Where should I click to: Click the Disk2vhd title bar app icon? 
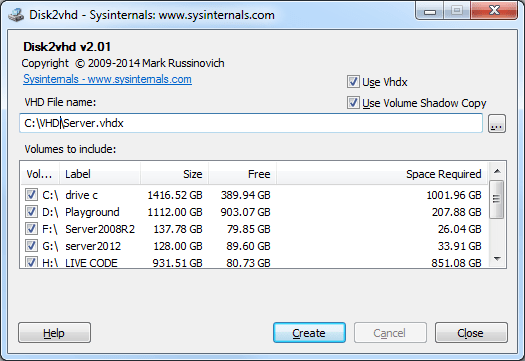[x=16, y=15]
